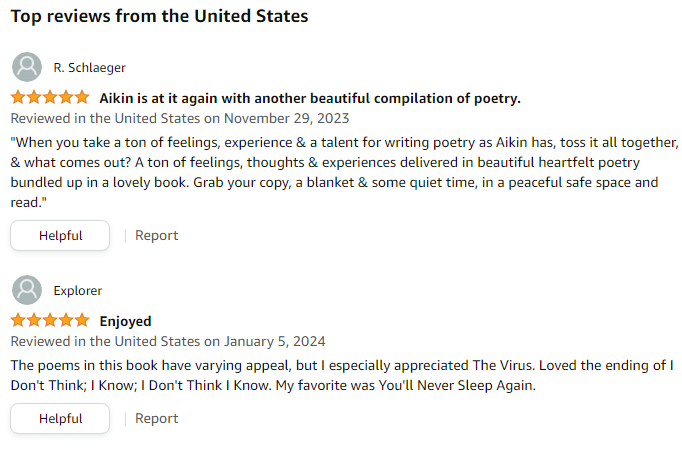Click the first star in Explorer's review rating

point(18,320)
